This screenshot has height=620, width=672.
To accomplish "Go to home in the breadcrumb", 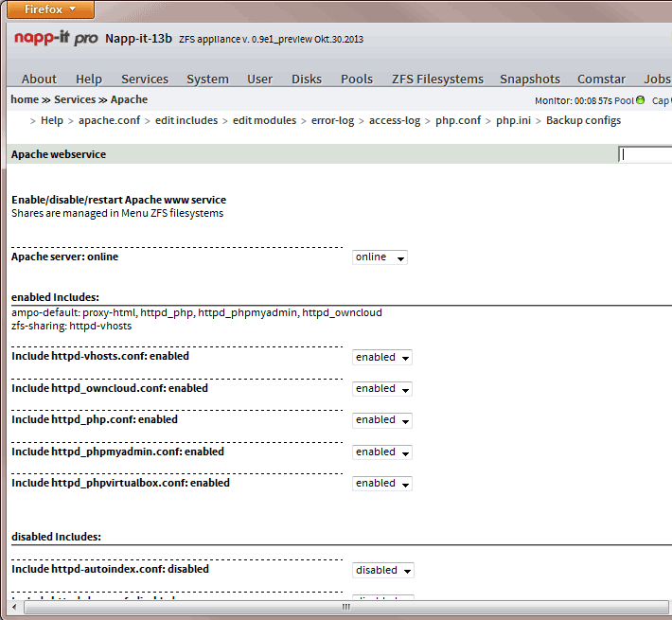I will 25,99.
